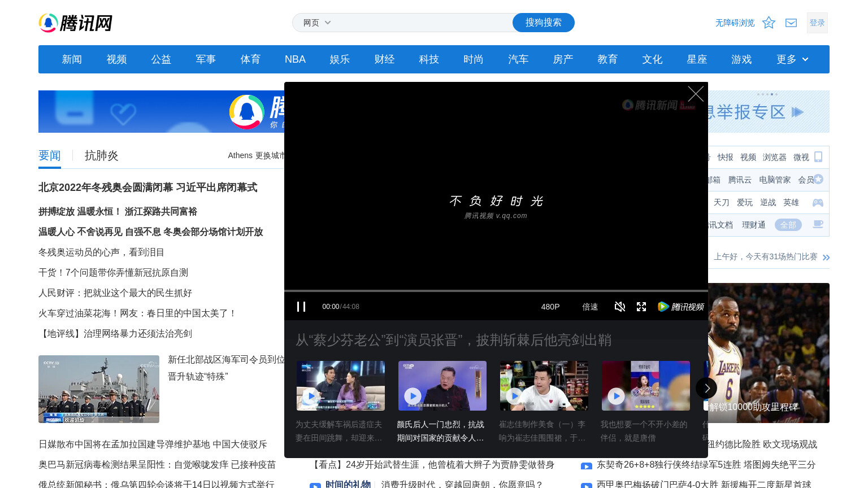This screenshot has height=488, width=868.
Task: Open the 新闻 navigation tab
Action: coord(72,59)
